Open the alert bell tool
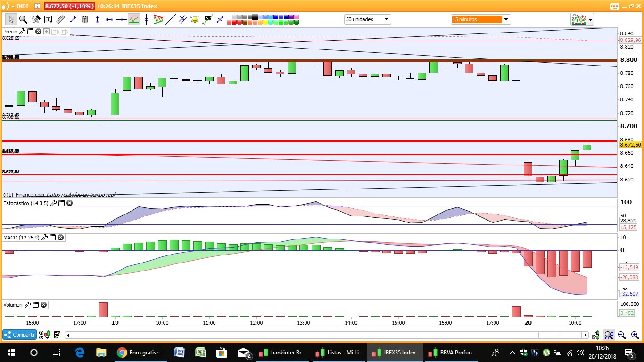644x362 pixels. (x=195, y=19)
